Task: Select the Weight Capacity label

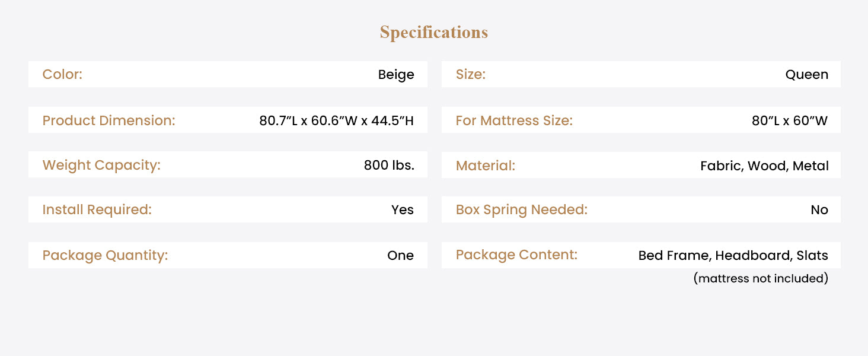Action: [x=101, y=165]
